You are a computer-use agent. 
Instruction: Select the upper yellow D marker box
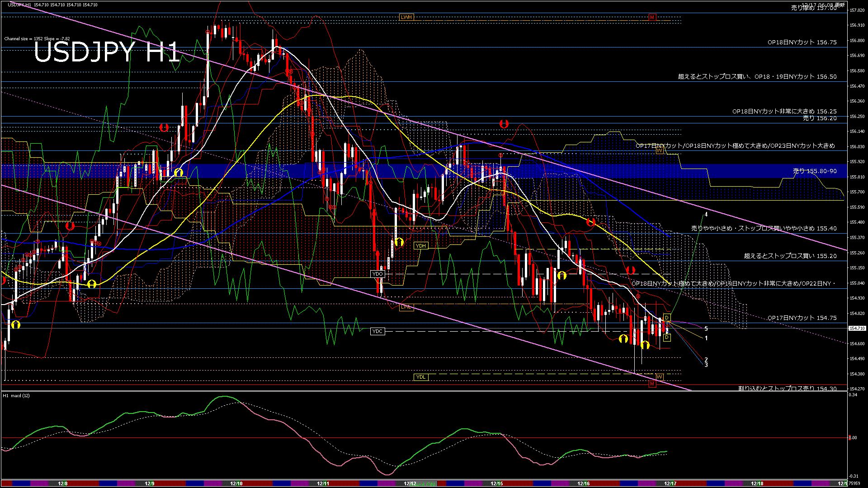click(666, 318)
